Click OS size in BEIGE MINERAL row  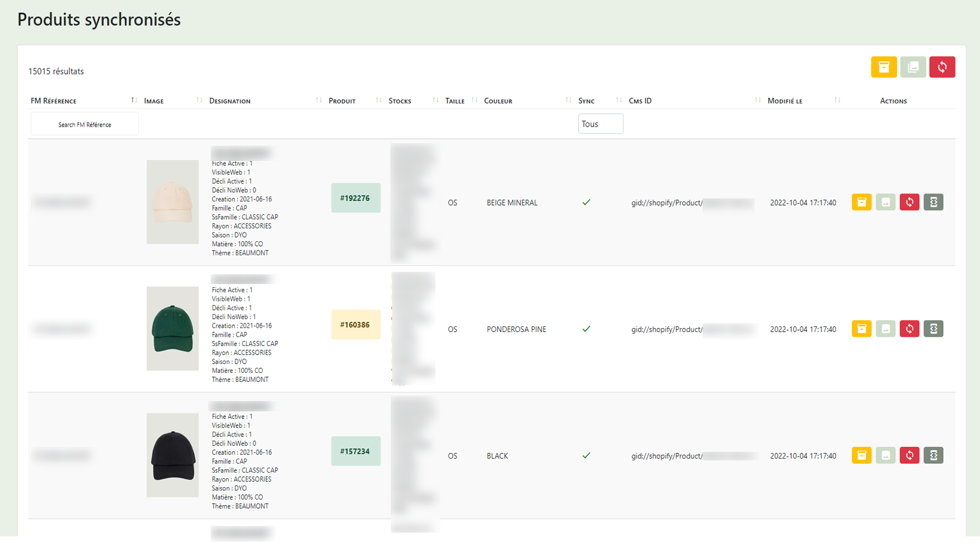(x=453, y=203)
